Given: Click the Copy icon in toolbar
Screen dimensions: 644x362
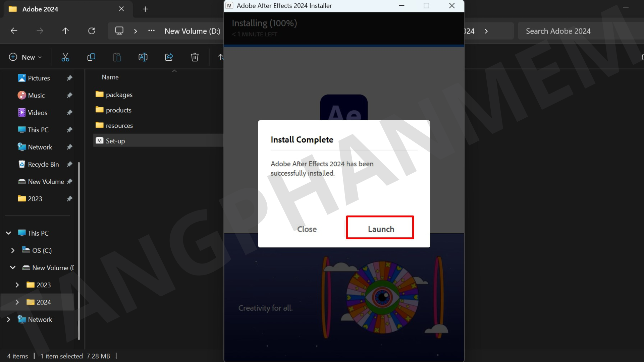Looking at the screenshot, I should pos(91,57).
